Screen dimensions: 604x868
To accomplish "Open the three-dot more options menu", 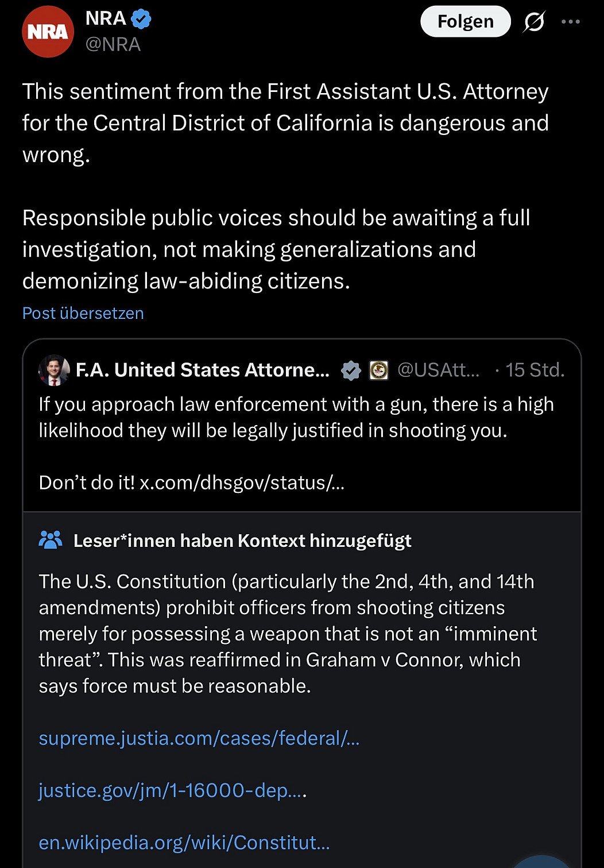I will tap(570, 22).
